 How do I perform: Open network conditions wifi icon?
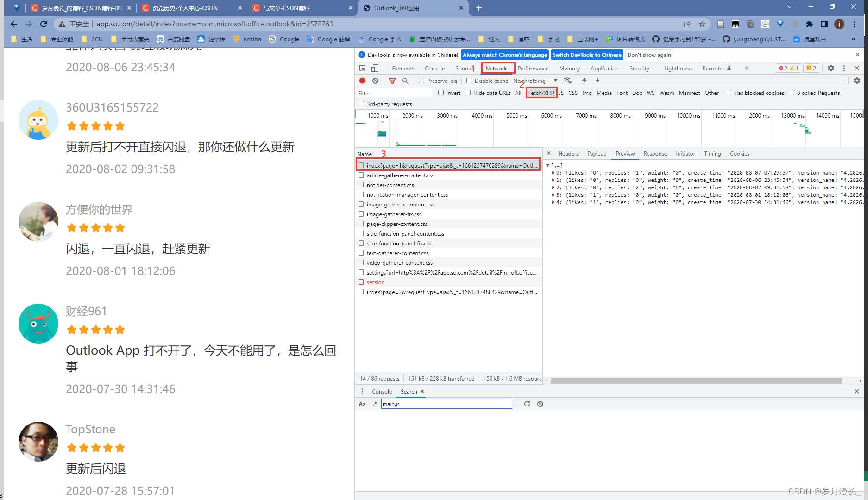568,81
